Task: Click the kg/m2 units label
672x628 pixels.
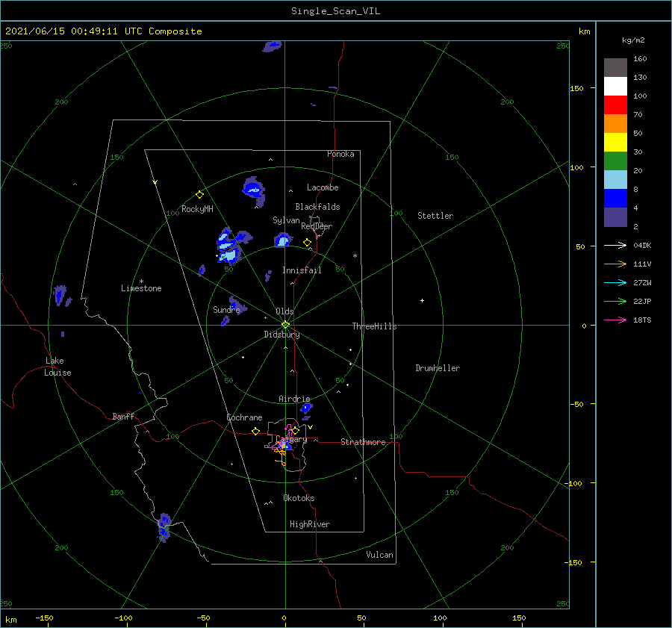Action: 633,40
